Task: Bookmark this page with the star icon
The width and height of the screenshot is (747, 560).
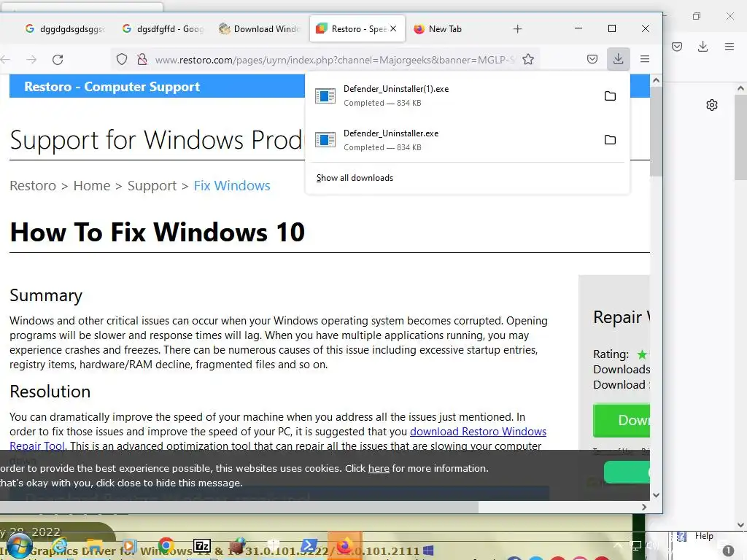Action: click(528, 60)
